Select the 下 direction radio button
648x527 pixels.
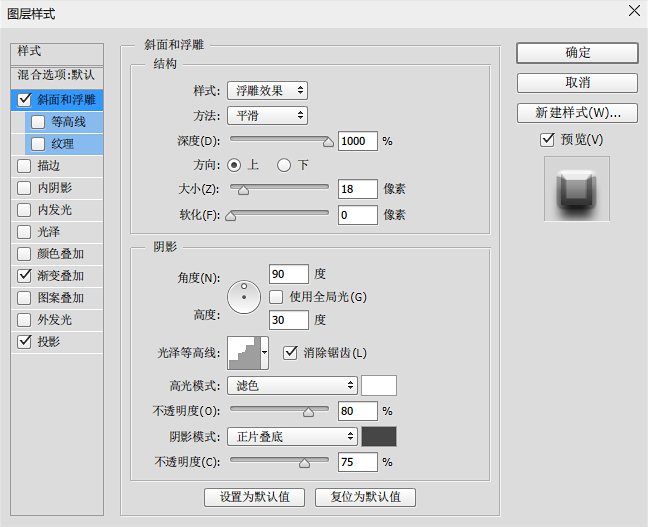pos(284,165)
